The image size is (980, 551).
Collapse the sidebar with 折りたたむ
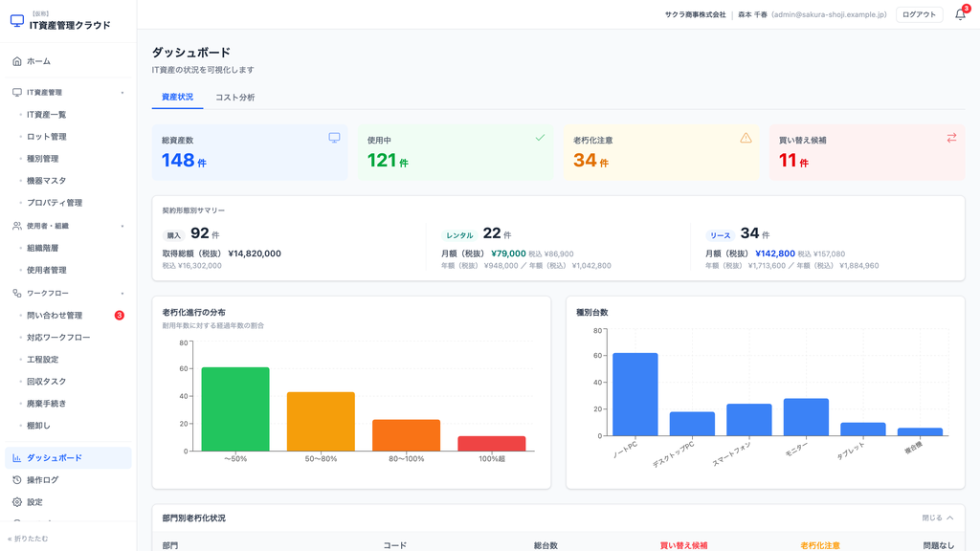(x=28, y=539)
